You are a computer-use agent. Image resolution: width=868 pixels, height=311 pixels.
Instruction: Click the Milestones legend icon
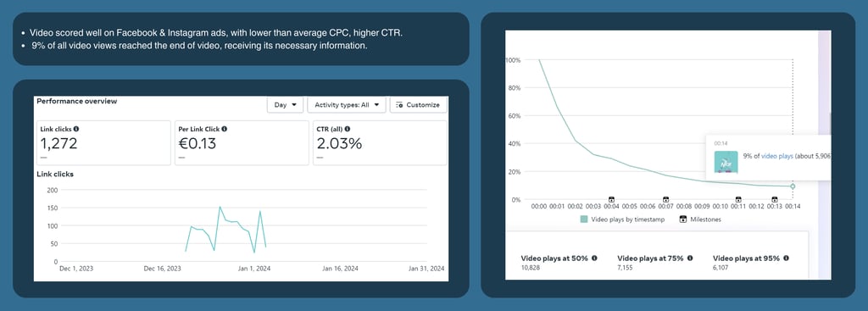click(x=683, y=219)
